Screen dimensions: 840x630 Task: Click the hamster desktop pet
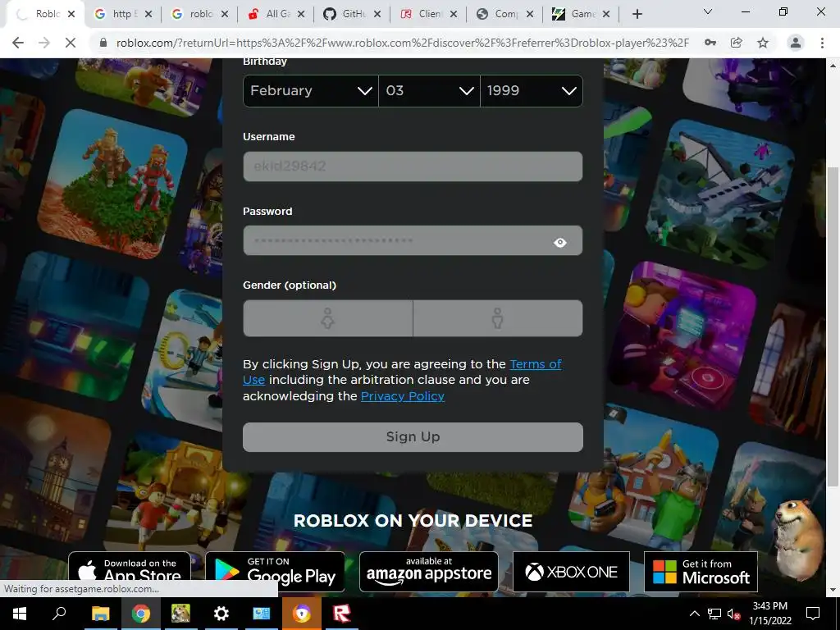click(x=799, y=540)
